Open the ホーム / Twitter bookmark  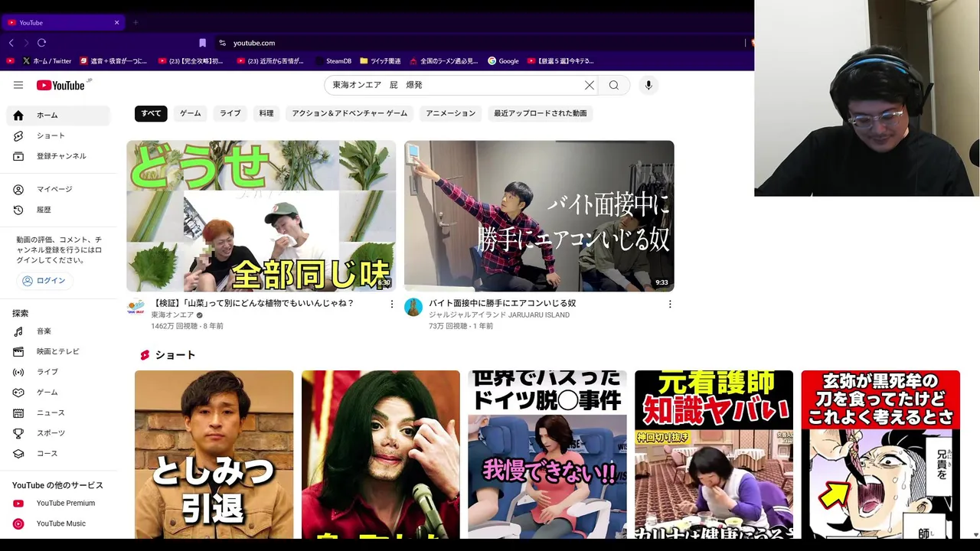(x=47, y=61)
